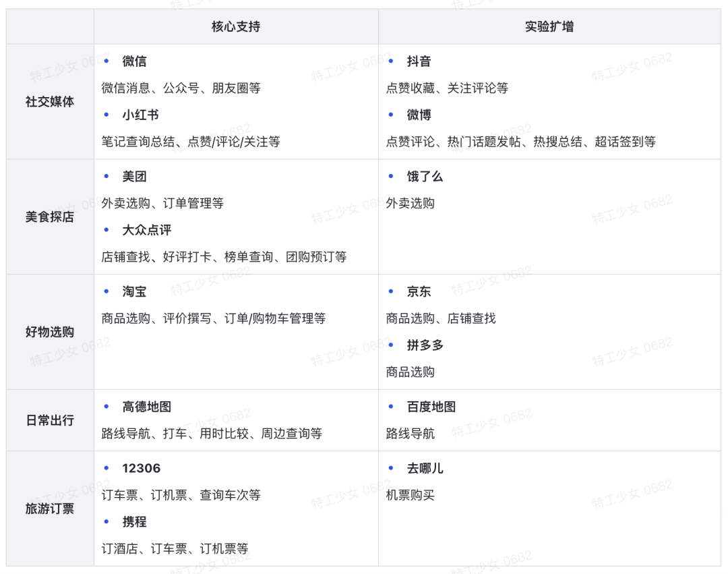Click the 拼多多 bullet heading
Viewport: 728px width, 574px height.
[425, 345]
